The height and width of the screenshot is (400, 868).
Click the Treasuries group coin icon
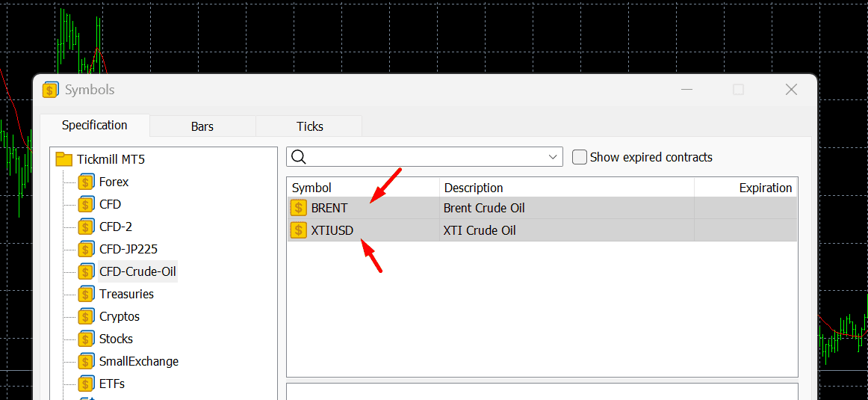pos(85,294)
